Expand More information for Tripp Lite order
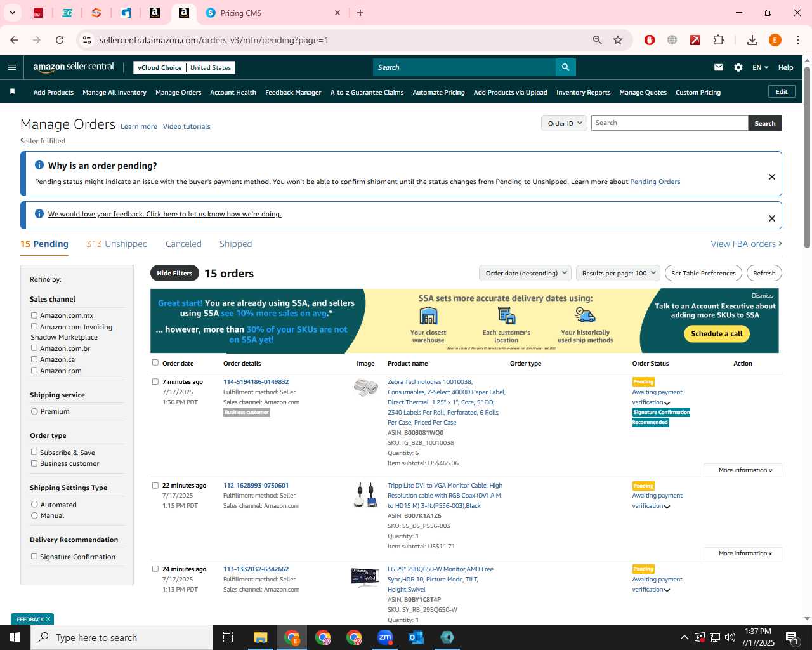Viewport: 812px width, 650px height. point(743,554)
